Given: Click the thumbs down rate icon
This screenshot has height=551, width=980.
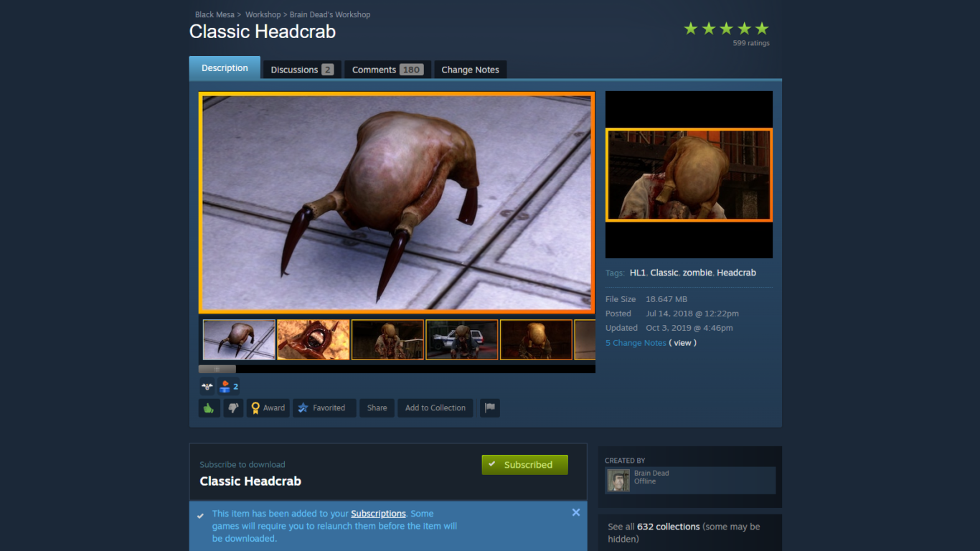Looking at the screenshot, I should [233, 408].
